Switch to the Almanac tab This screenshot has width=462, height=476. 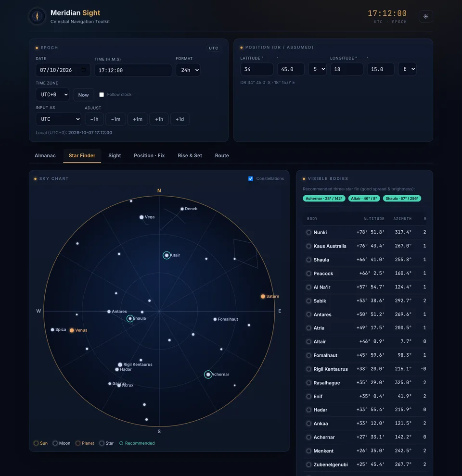[45, 155]
